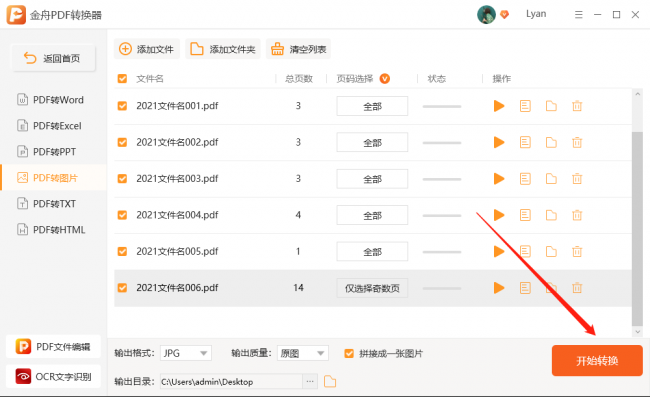Open page selection 全部 for 2021文件名005.pdf
Viewport: 650px width, 397px height.
coord(372,252)
